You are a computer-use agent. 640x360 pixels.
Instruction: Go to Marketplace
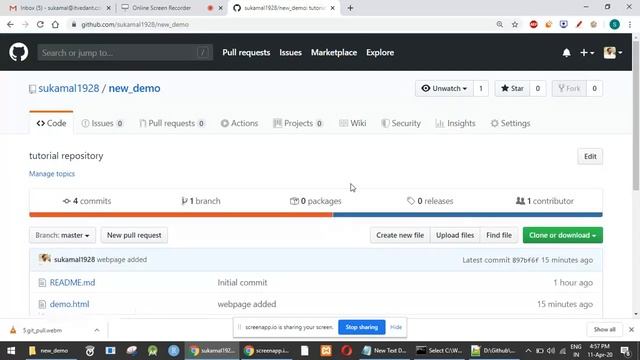pos(334,53)
